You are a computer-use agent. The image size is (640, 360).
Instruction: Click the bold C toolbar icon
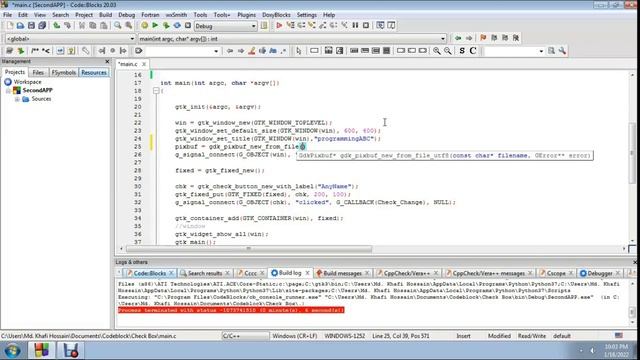[x=473, y=51]
